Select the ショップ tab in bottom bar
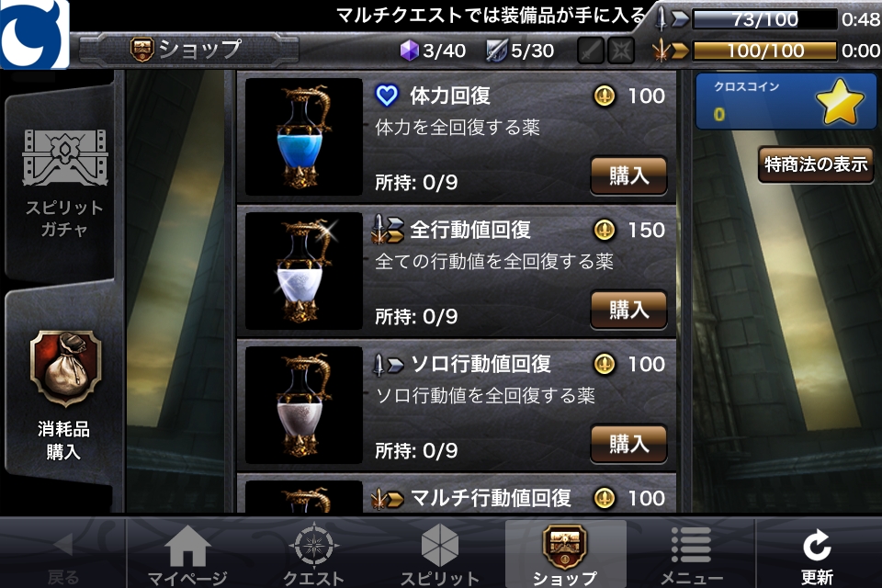The width and height of the screenshot is (882, 588). pos(565,553)
